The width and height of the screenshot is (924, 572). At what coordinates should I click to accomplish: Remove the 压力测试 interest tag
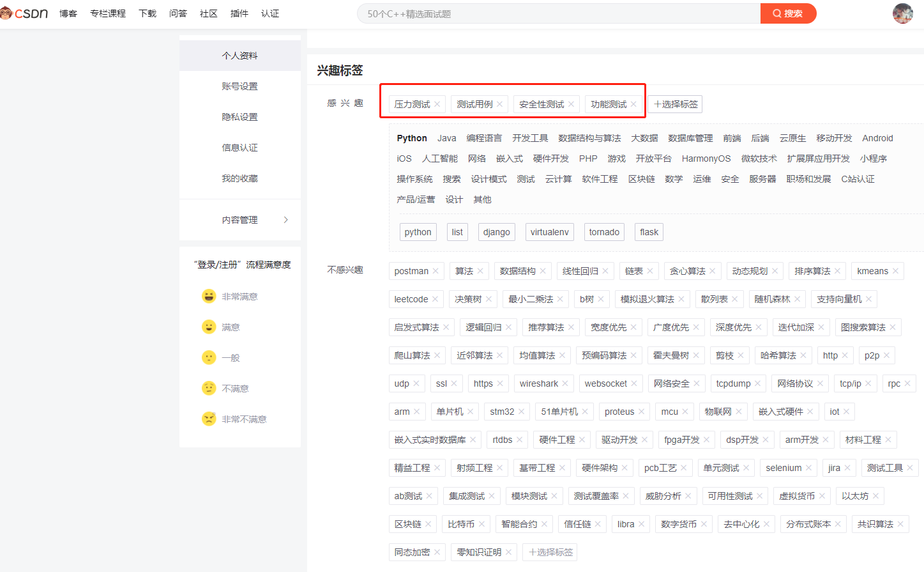[437, 104]
